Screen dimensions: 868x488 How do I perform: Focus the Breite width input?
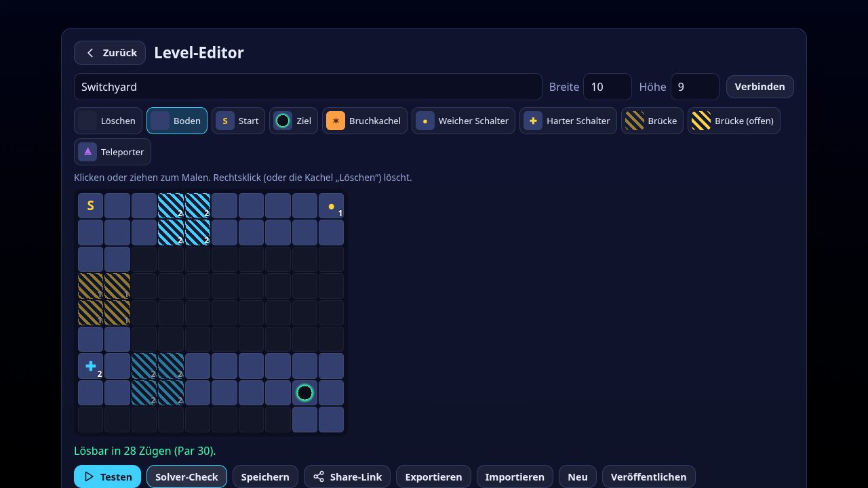[x=608, y=87]
